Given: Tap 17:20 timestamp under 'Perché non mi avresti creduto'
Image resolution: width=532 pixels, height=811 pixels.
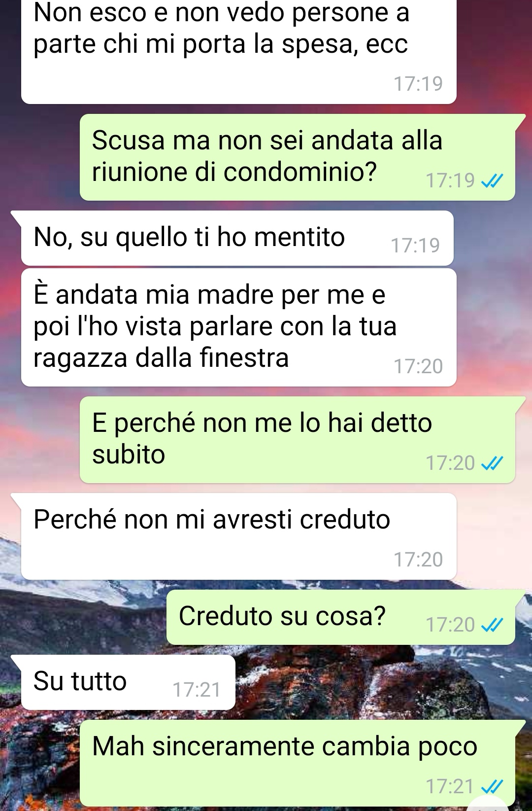Looking at the screenshot, I should [x=418, y=560].
